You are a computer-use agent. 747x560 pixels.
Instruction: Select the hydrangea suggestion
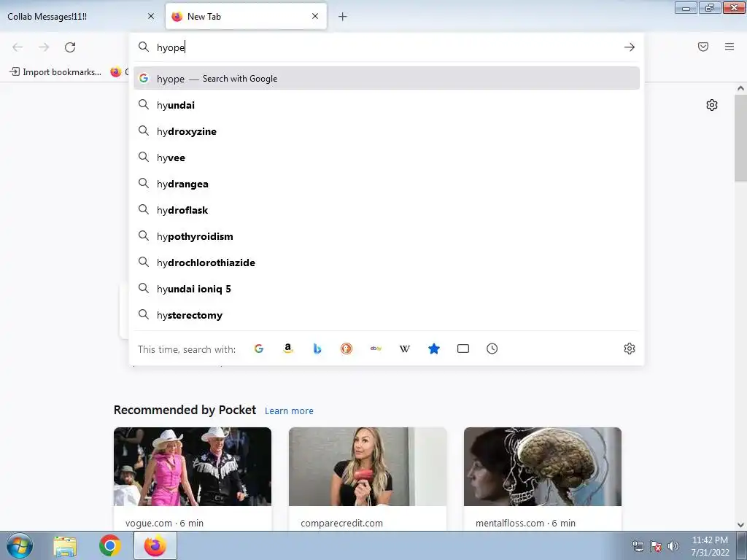click(x=387, y=183)
